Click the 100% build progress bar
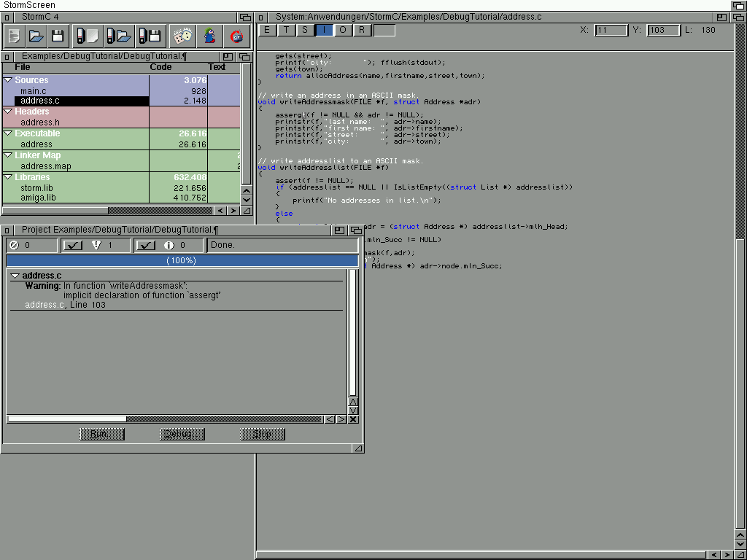 pos(182,260)
